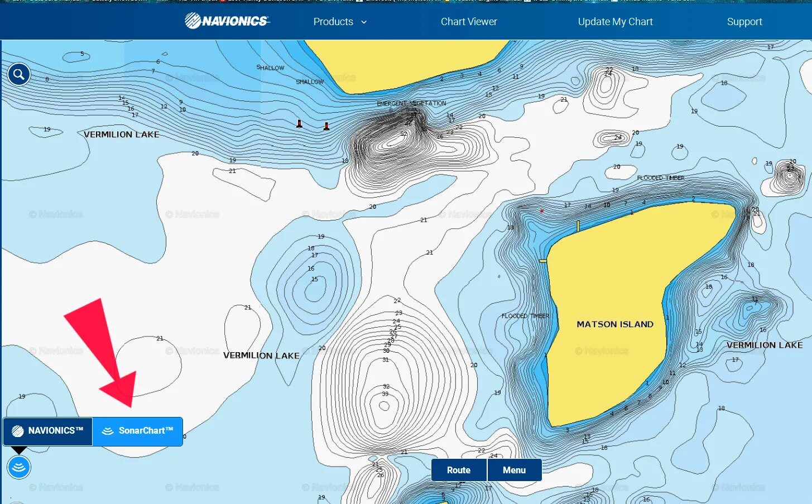This screenshot has width=812, height=504.
Task: Click the Navionics logo in header
Action: [227, 21]
